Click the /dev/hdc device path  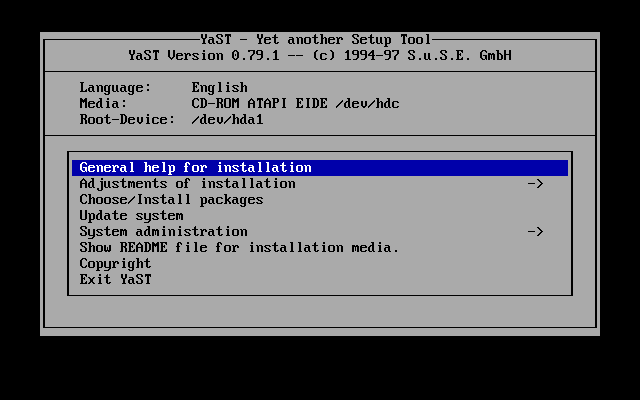click(367, 104)
